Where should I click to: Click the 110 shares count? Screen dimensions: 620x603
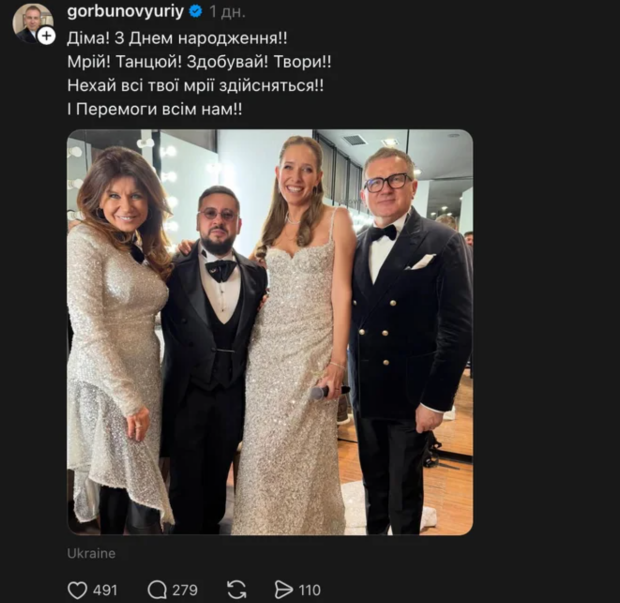310,590
